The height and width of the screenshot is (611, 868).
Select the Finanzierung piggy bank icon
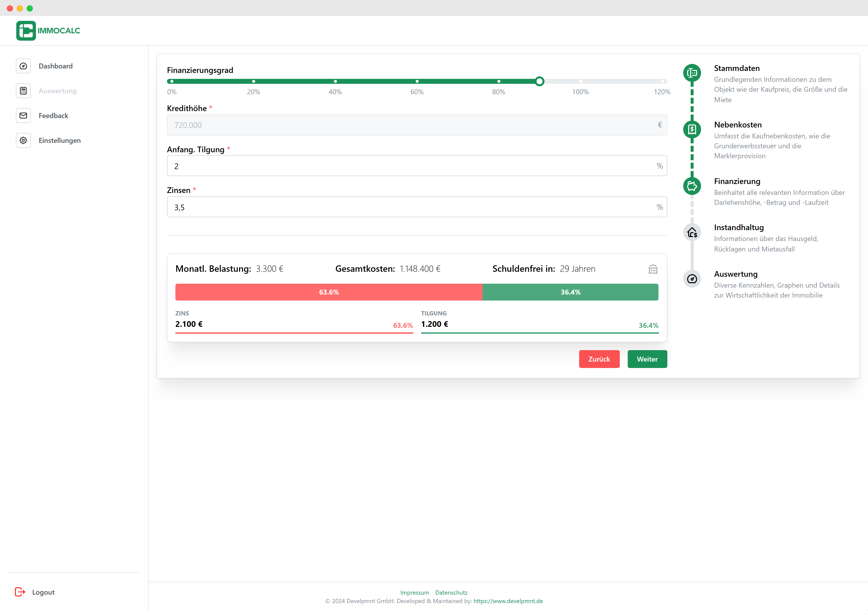pyautogui.click(x=692, y=186)
